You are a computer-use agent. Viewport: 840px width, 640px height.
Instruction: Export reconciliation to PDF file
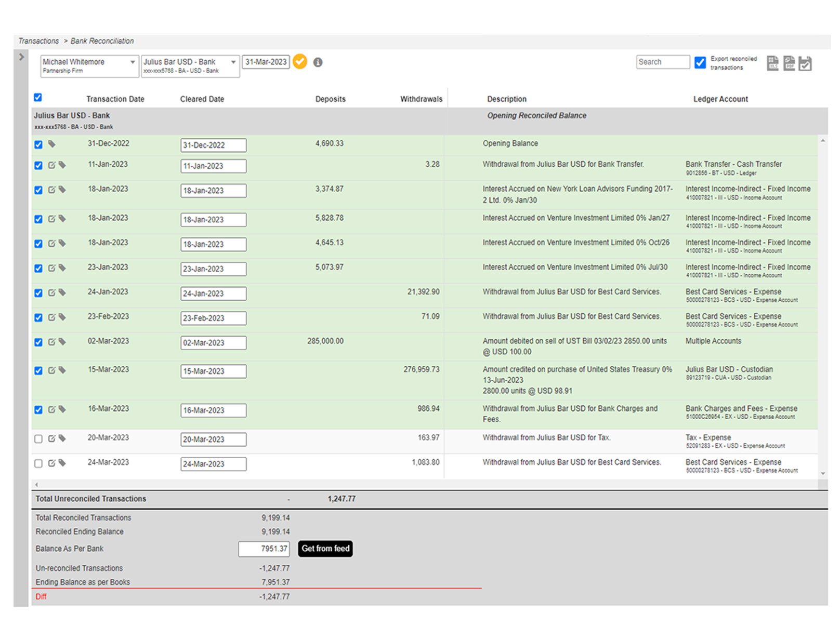point(789,63)
